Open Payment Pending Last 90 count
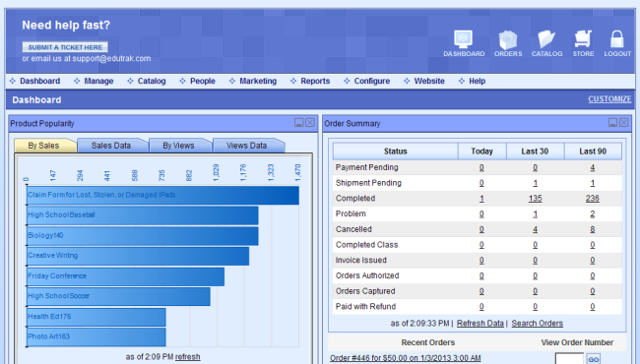The width and height of the screenshot is (640, 364). click(x=592, y=167)
